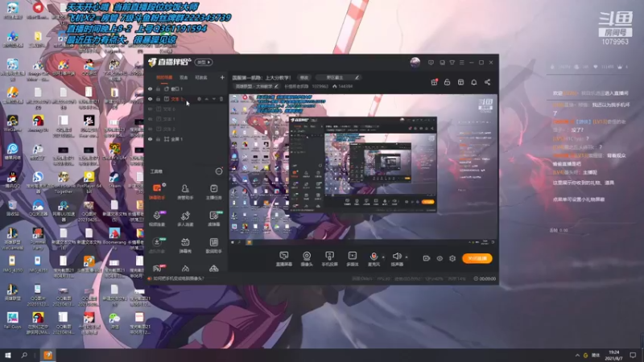Show the hidden 文本 6 layer
Viewport: 644px width, 362px height.
click(150, 109)
